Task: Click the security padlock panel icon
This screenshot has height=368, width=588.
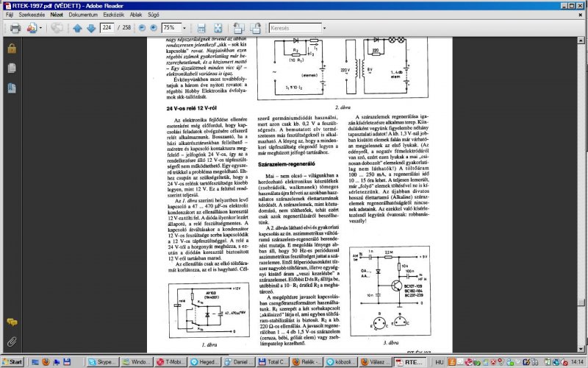Action: click(12, 49)
